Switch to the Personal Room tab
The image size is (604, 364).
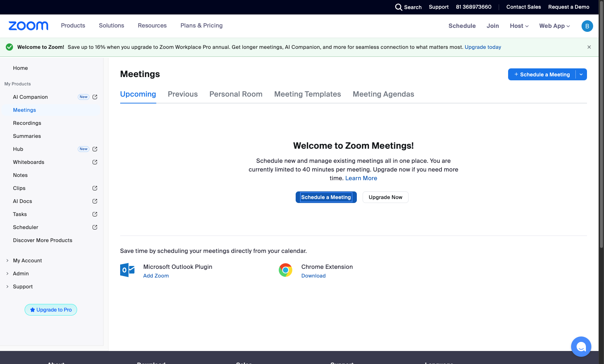(236, 94)
